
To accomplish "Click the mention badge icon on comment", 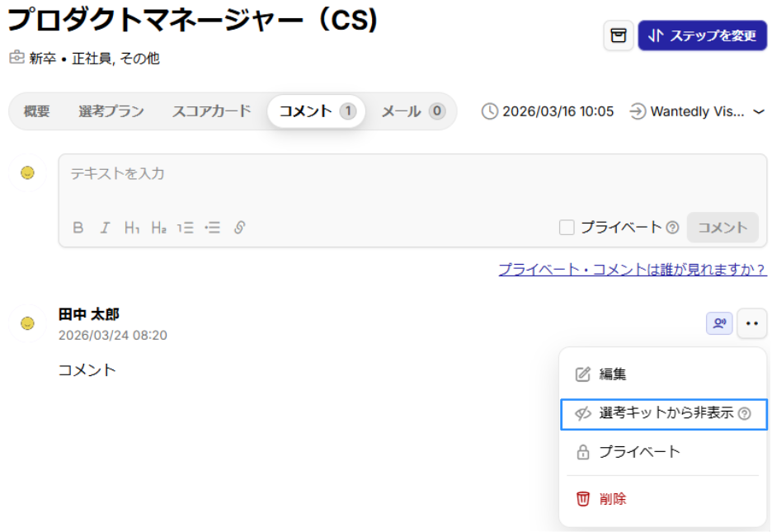I will (x=719, y=323).
